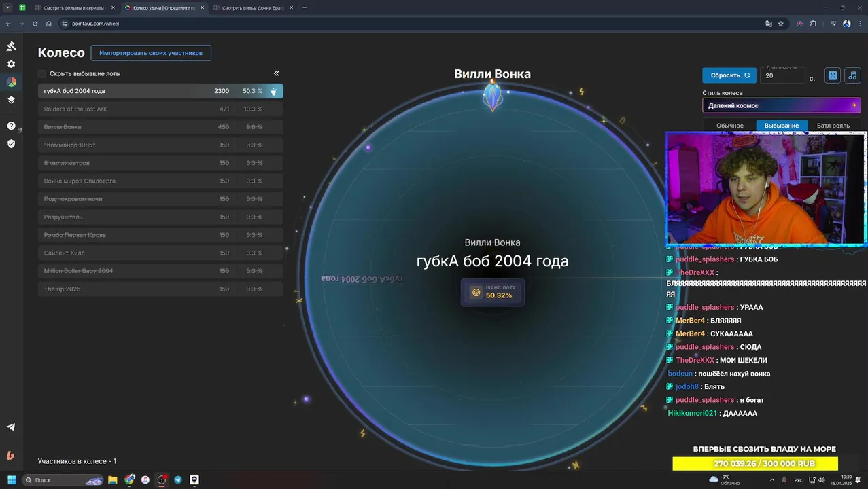868x489 pixels.
Task: Open the layers stack sidebar icon
Action: tap(11, 99)
